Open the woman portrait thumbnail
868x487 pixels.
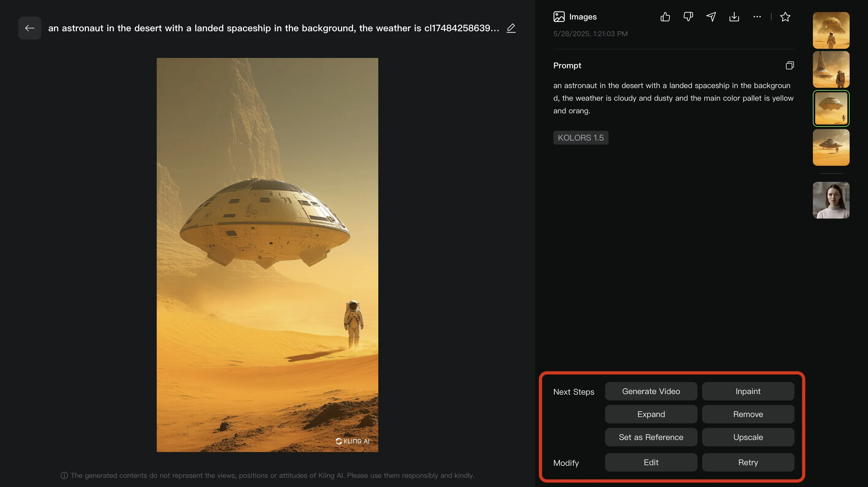(831, 200)
